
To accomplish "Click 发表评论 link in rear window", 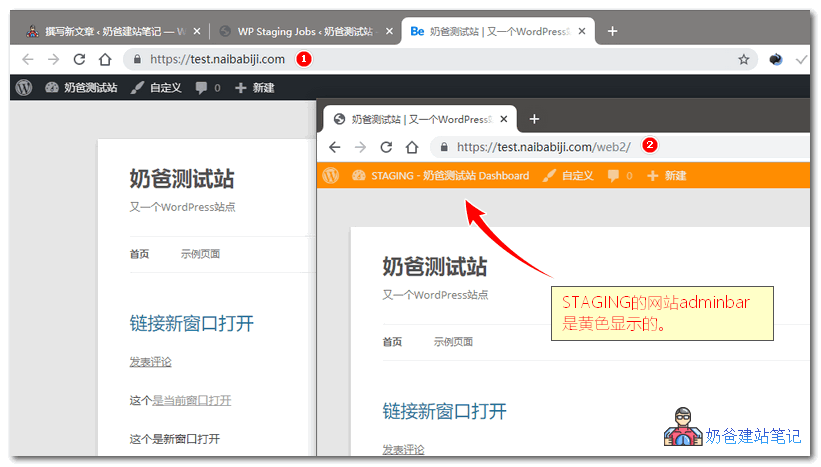I will coord(150,362).
